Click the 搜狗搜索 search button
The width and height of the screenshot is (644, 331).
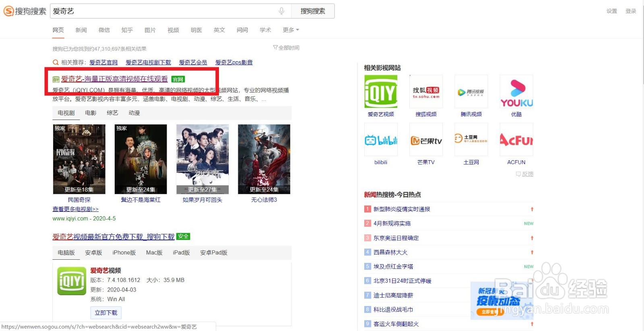(x=313, y=11)
